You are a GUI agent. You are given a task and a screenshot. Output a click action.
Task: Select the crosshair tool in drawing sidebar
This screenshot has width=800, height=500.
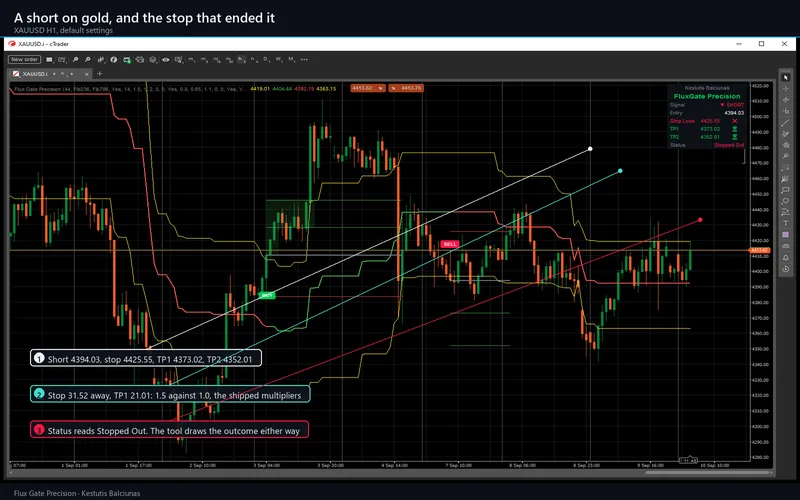[786, 88]
